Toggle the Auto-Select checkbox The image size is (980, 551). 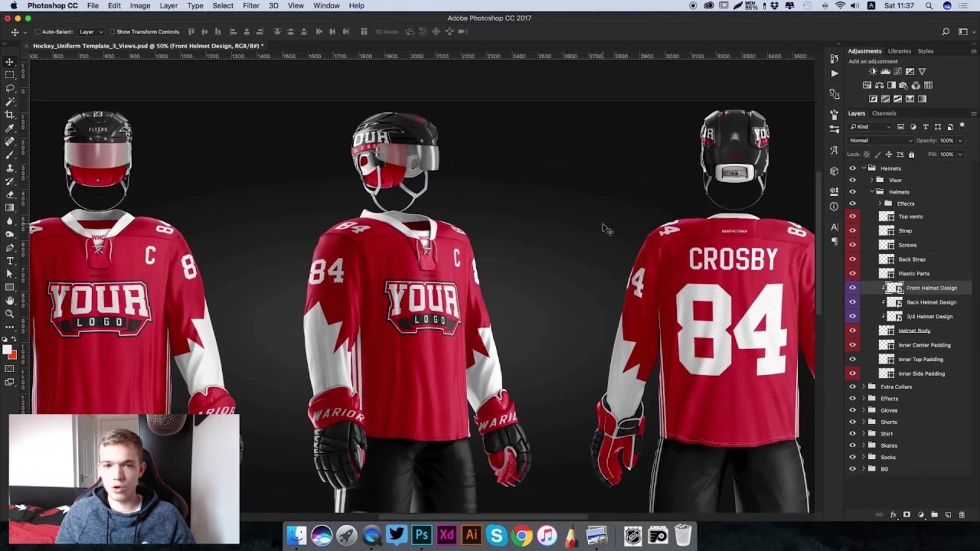[38, 31]
